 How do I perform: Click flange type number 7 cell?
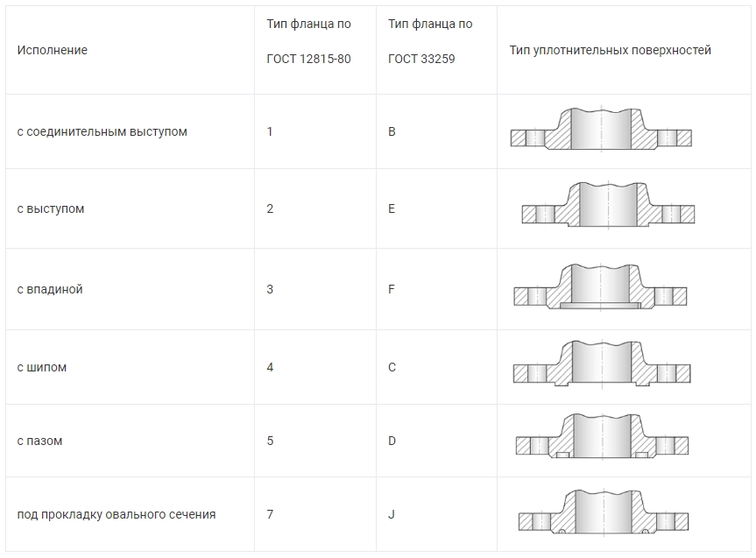tap(270, 514)
